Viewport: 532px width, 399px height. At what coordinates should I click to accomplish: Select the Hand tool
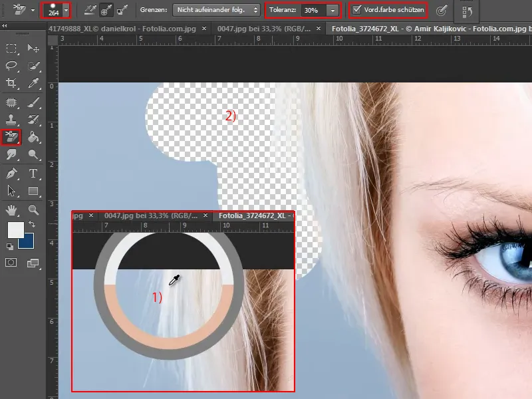[x=11, y=210]
